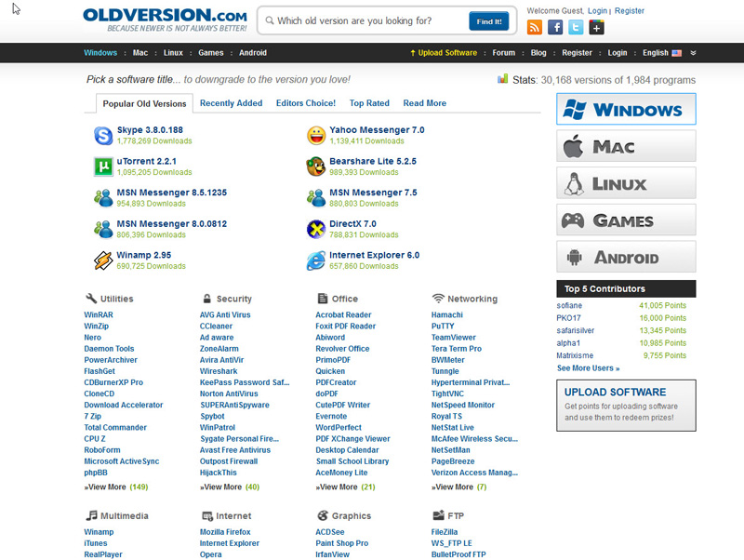Click the Winamp 2.95 lightning icon
This screenshot has height=560, width=744.
(x=103, y=260)
